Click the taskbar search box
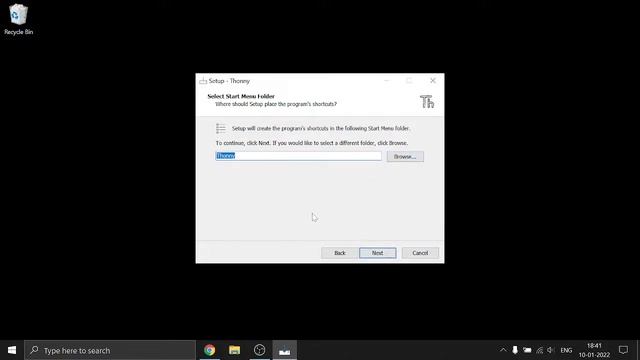Screen dimensions: 640x360 [x=110, y=350]
